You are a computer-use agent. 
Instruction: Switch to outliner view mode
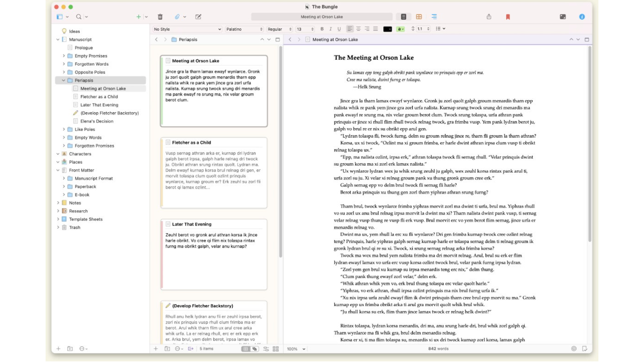pyautogui.click(x=434, y=17)
